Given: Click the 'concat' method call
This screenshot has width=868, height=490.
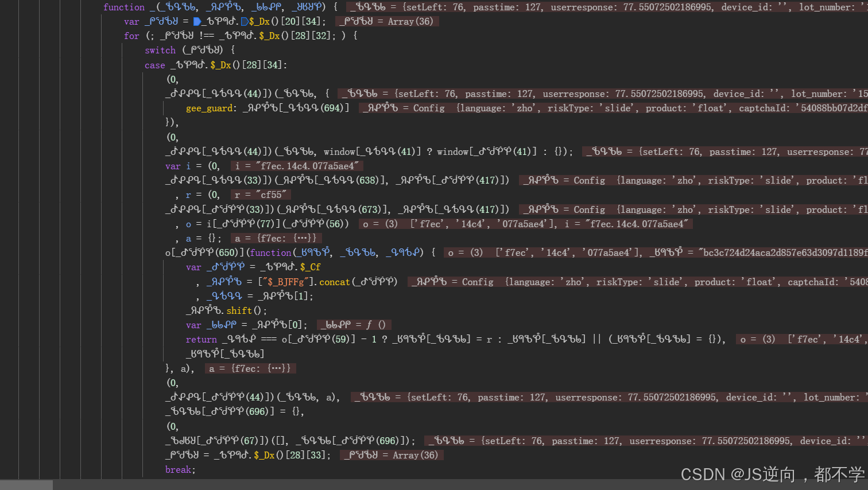Looking at the screenshot, I should pos(335,282).
